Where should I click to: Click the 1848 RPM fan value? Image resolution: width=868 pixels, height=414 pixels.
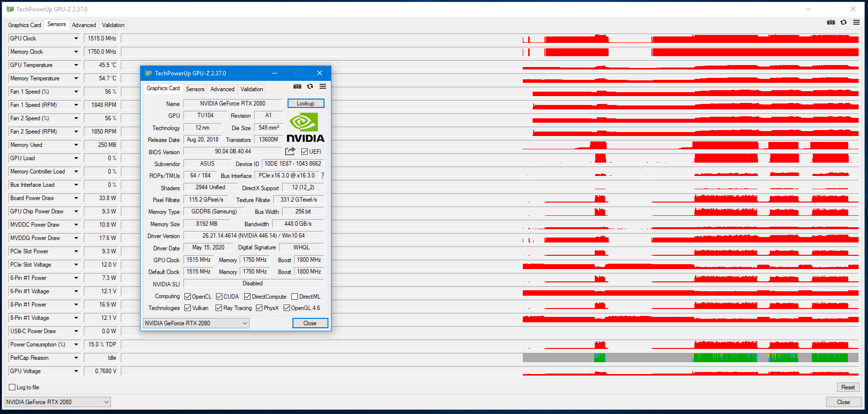click(x=101, y=105)
